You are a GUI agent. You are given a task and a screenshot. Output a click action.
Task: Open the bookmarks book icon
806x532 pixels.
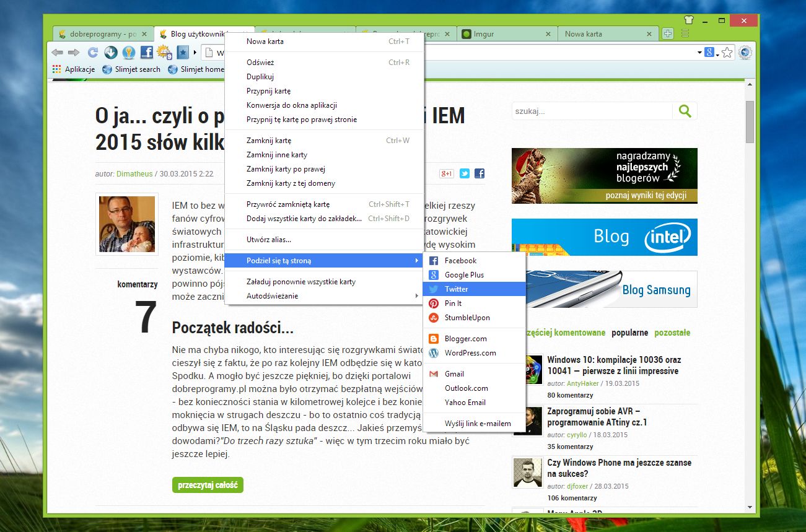pyautogui.click(x=183, y=53)
